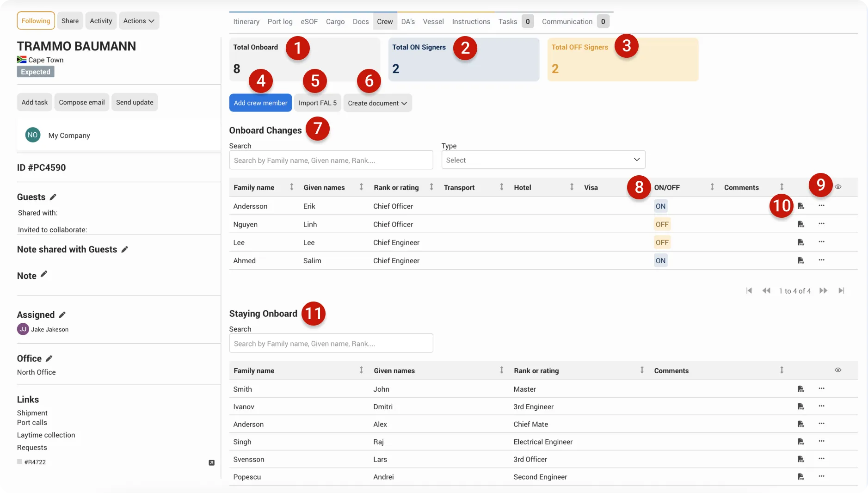Open external link icon for request #R4722
The height and width of the screenshot is (493, 868).
211,462
